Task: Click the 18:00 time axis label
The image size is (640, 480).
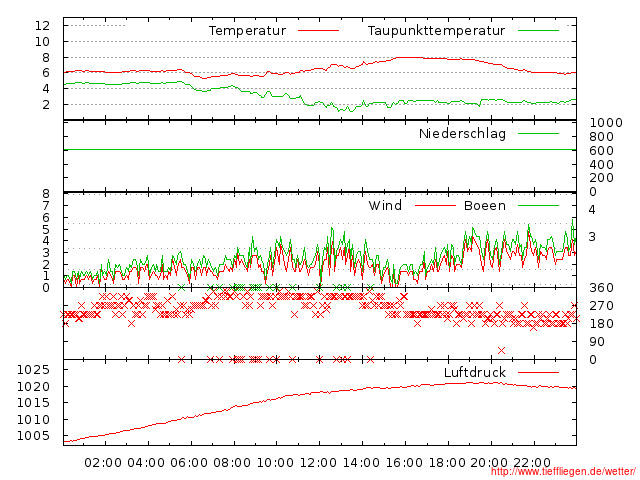Action: coord(447,463)
